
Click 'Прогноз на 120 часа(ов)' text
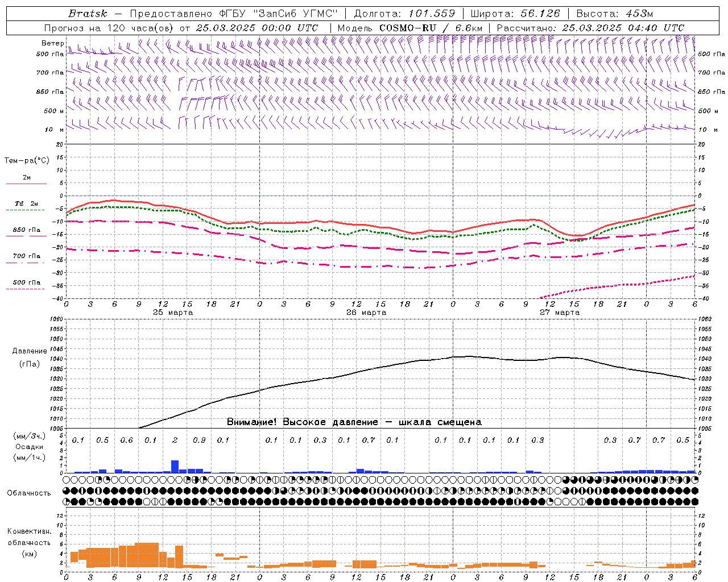tap(109, 28)
